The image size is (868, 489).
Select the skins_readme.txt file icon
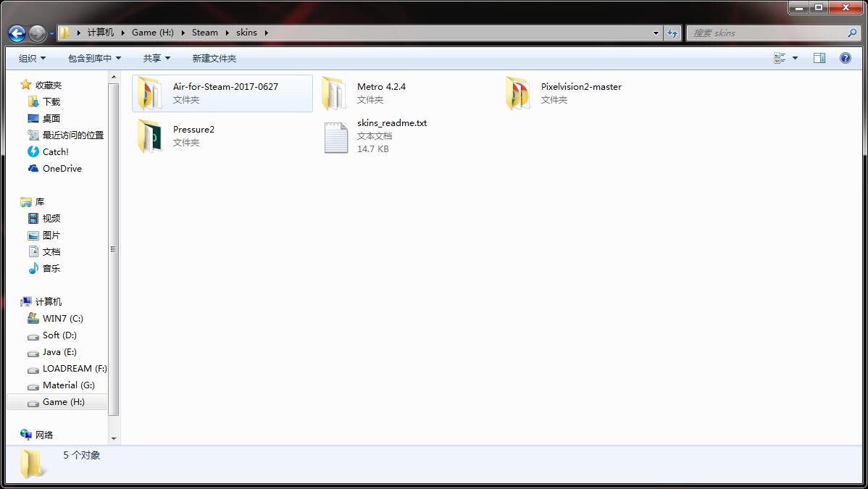pyautogui.click(x=335, y=137)
